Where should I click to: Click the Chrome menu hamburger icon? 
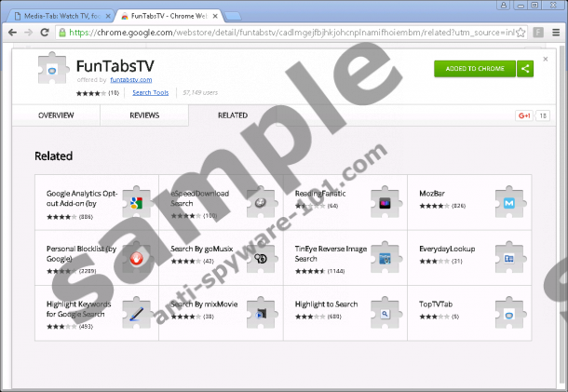click(554, 31)
